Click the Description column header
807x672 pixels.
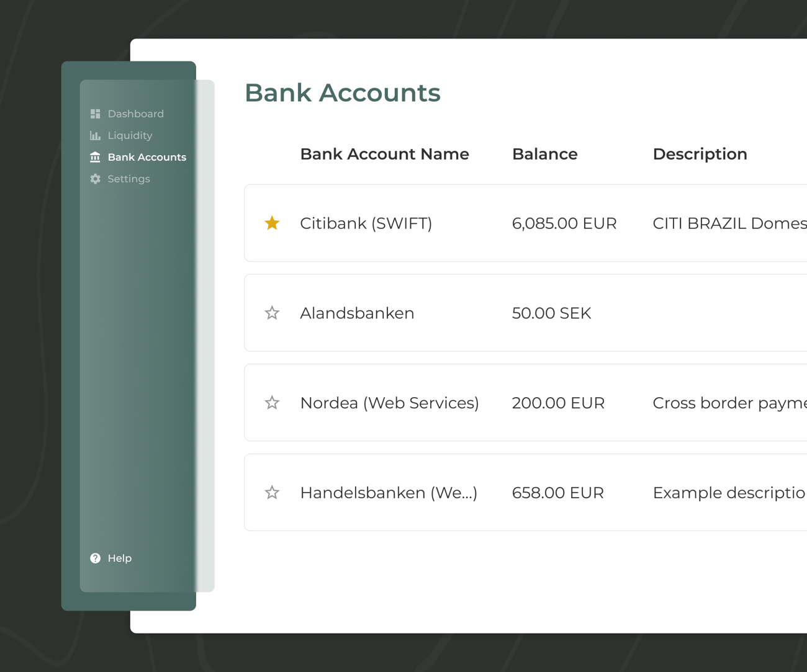[x=700, y=154]
